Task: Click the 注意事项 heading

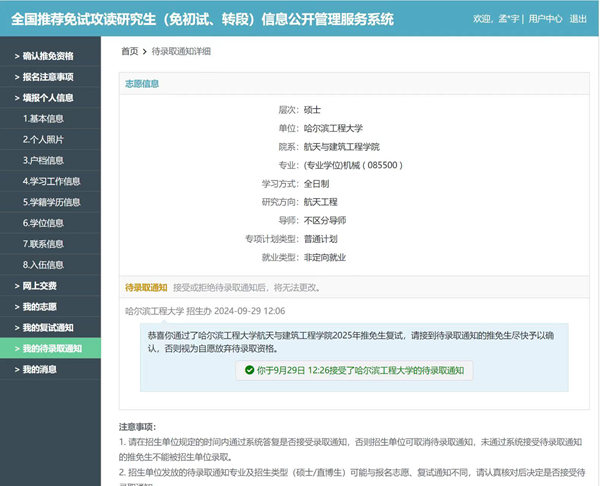Action: (137, 427)
